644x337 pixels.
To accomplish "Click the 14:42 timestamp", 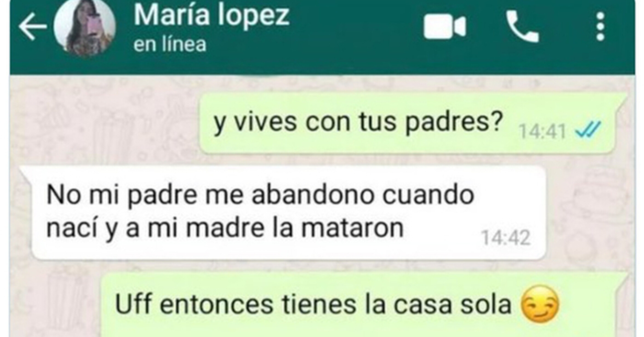I will click(x=506, y=238).
